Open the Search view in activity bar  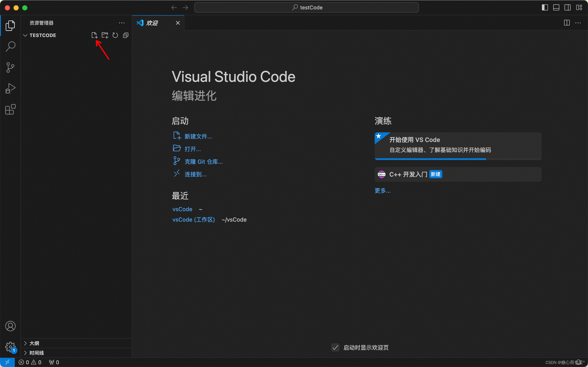click(x=10, y=46)
